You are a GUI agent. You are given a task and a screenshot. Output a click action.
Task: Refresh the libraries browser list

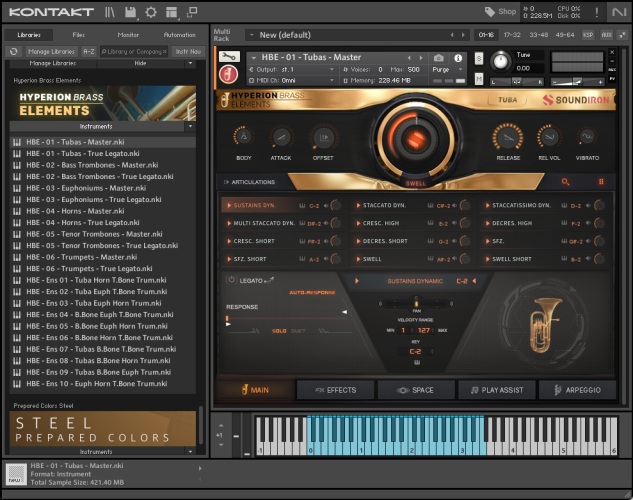click(x=14, y=50)
